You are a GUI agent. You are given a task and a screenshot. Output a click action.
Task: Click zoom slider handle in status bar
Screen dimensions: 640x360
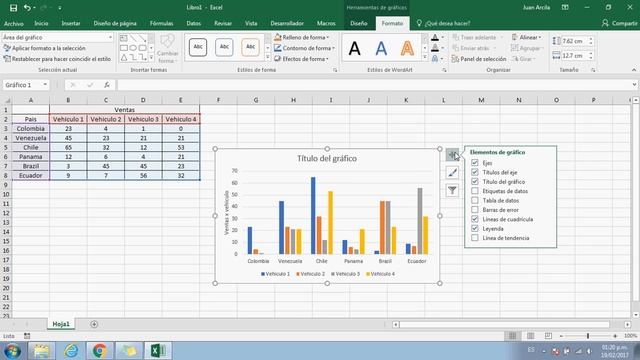[588, 336]
